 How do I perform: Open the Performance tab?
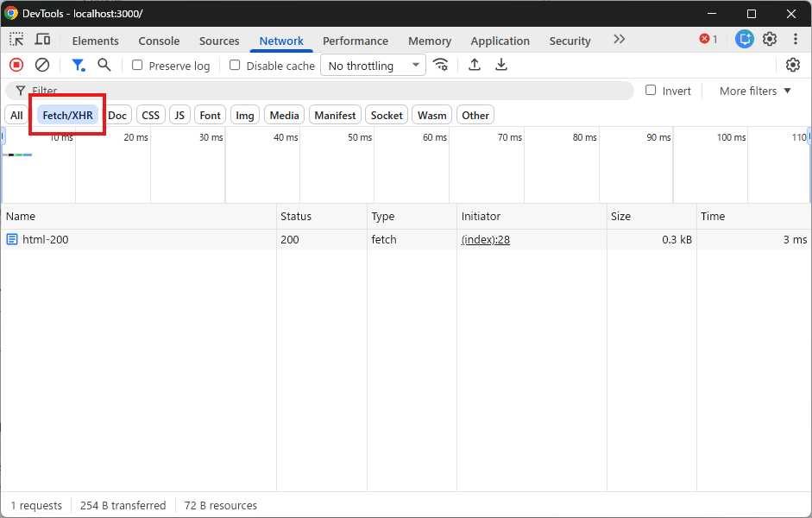356,41
